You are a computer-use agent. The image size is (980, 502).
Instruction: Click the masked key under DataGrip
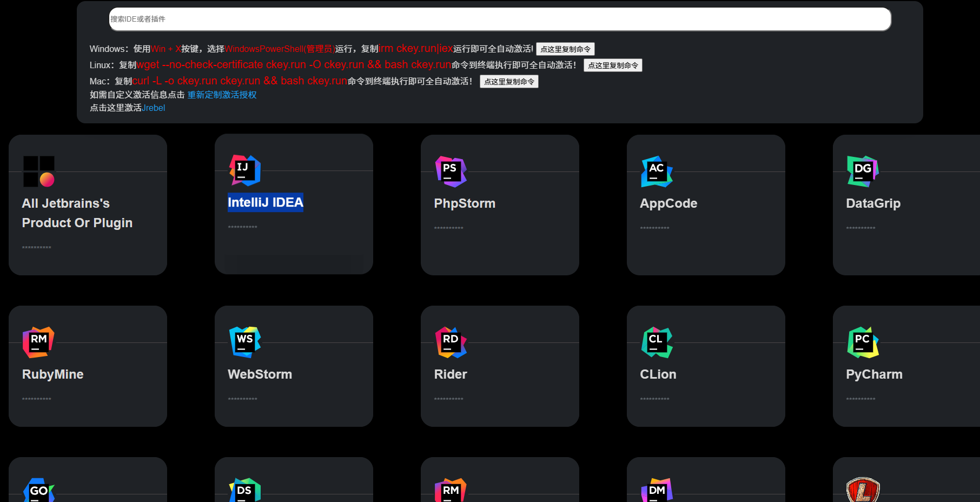click(x=861, y=228)
